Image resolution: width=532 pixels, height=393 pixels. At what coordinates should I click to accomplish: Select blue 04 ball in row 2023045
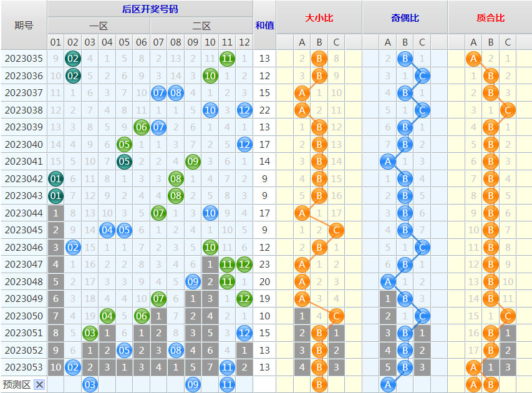(107, 230)
